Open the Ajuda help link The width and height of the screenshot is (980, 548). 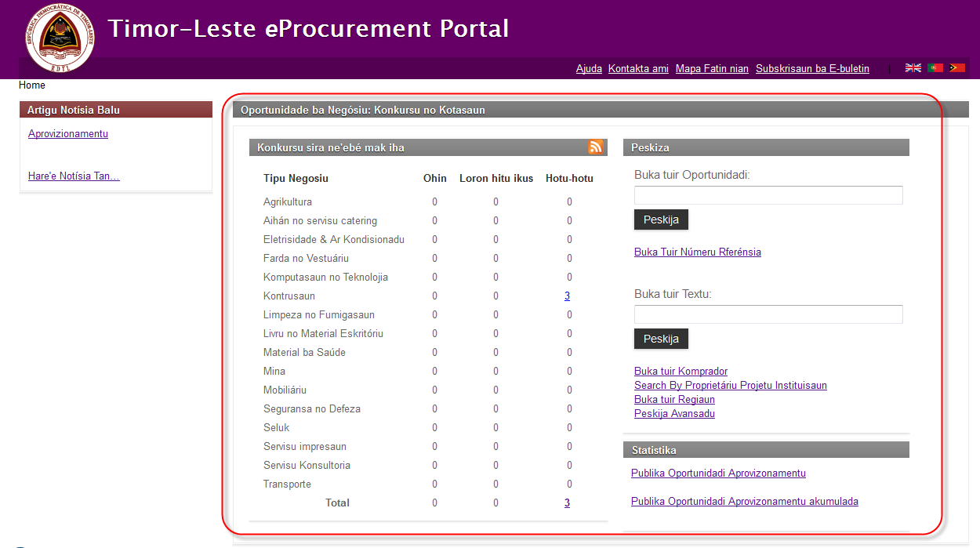[x=589, y=69]
